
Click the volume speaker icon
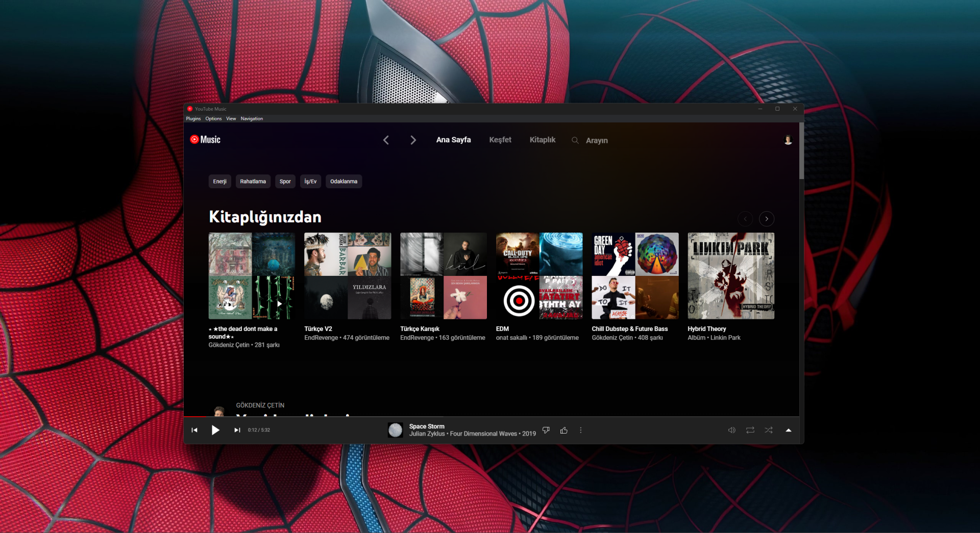coord(731,430)
